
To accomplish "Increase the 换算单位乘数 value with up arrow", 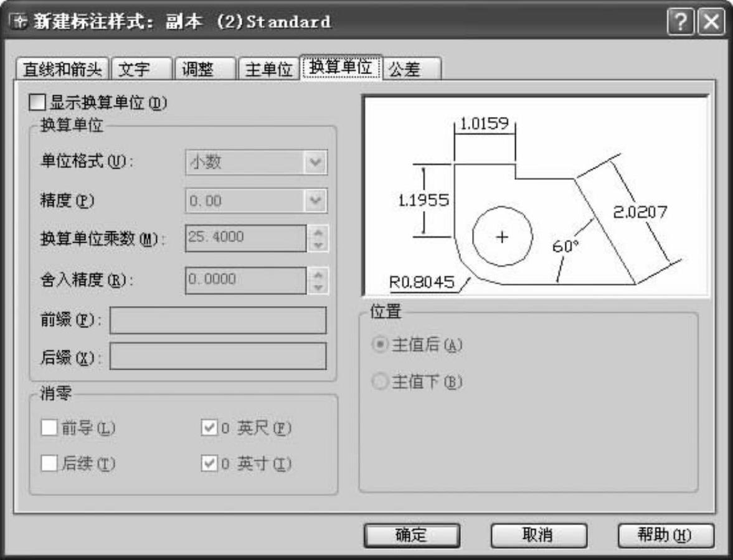I will [318, 232].
